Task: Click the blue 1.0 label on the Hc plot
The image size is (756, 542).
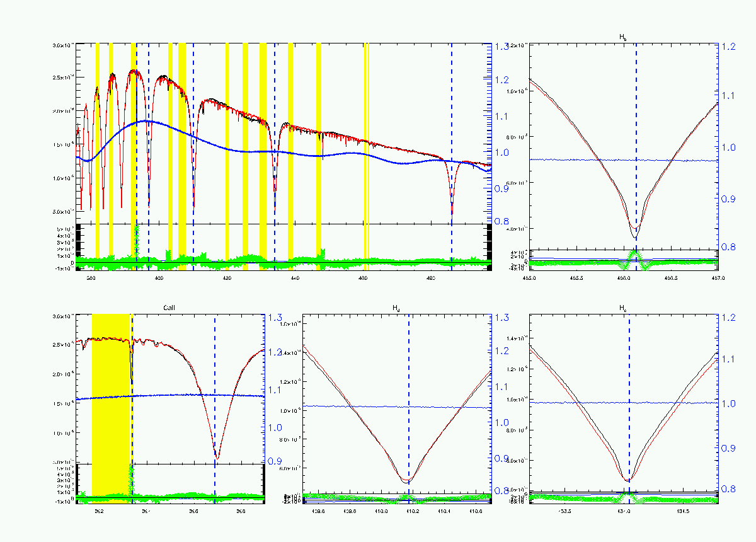Action: 728,403
